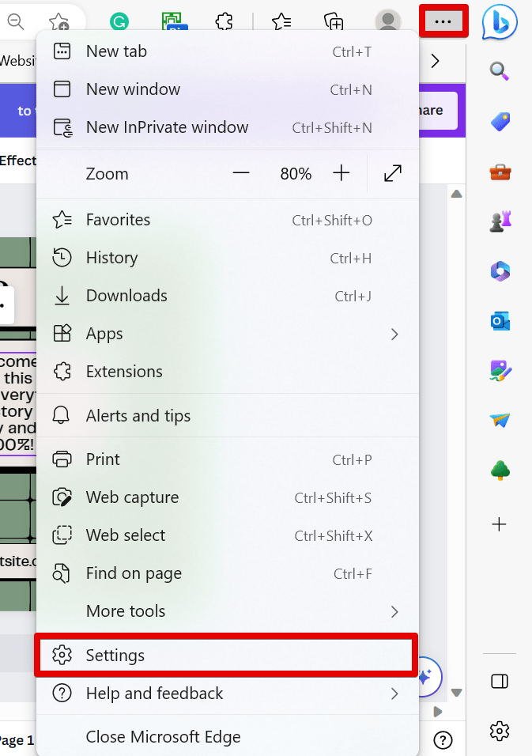
Task: Increase zoom with the plus control
Action: 341,173
